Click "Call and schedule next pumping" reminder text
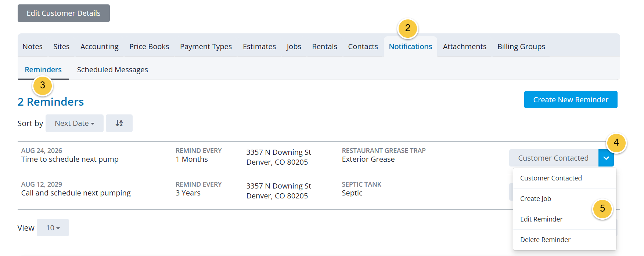The width and height of the screenshot is (644, 256). [x=76, y=193]
